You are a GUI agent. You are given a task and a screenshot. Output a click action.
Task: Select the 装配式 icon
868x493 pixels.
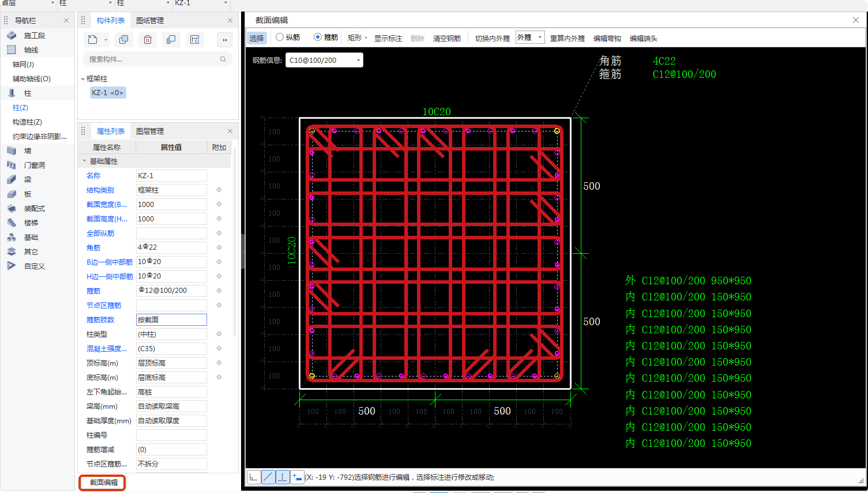point(12,208)
